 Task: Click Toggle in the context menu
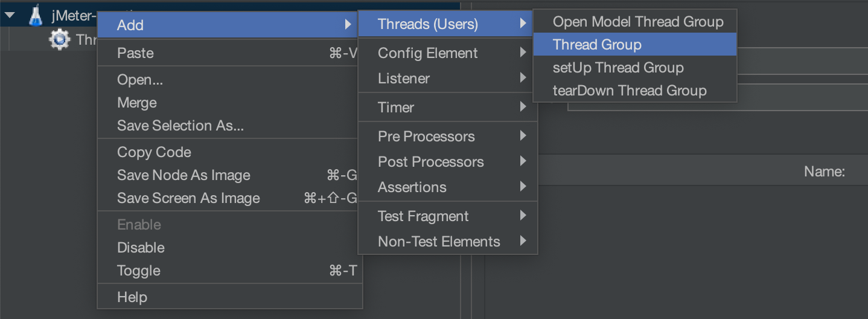point(139,271)
